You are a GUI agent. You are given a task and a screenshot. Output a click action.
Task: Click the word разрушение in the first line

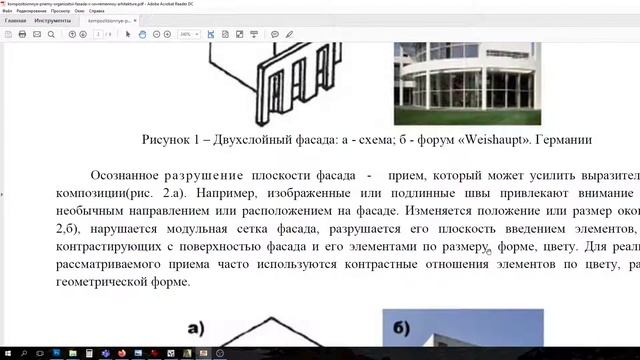point(204,176)
